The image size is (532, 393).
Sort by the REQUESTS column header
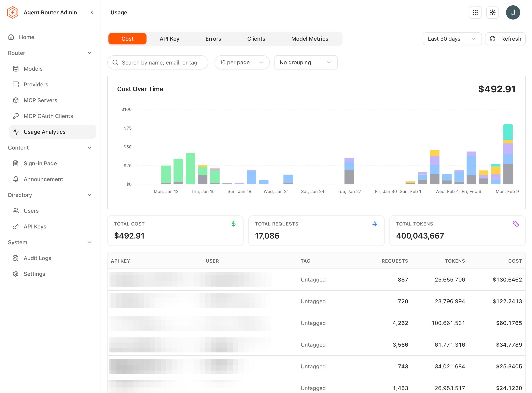pyautogui.click(x=395, y=261)
